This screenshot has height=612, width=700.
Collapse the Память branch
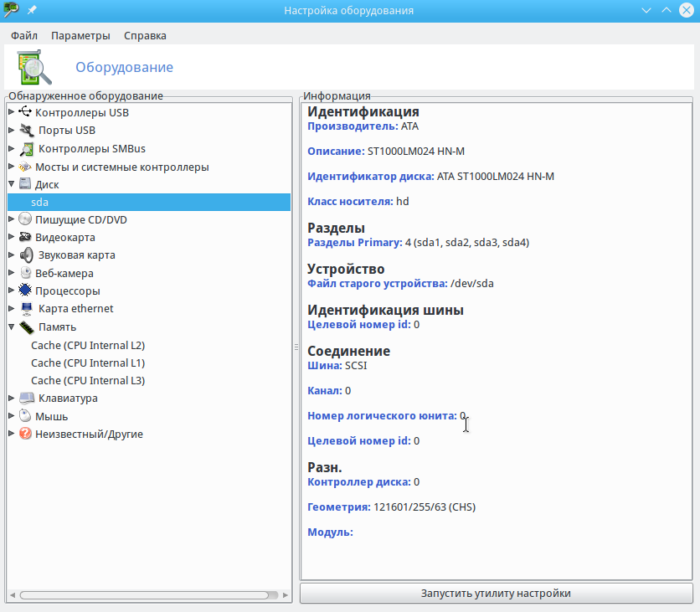pos(12,327)
